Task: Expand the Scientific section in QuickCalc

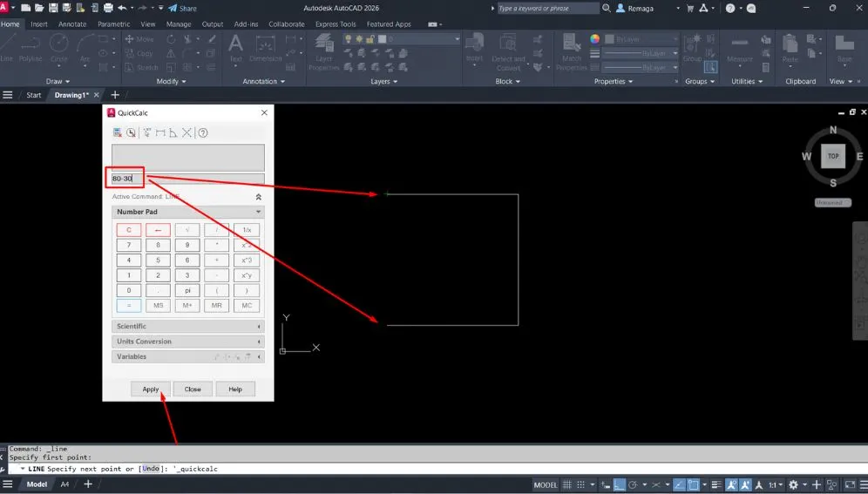Action: coord(187,327)
